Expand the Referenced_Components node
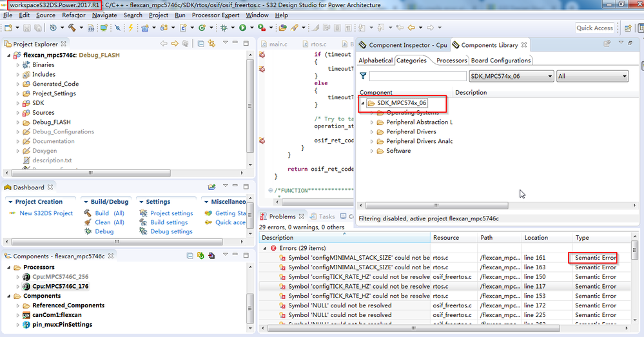The height and width of the screenshot is (337, 644). point(17,305)
